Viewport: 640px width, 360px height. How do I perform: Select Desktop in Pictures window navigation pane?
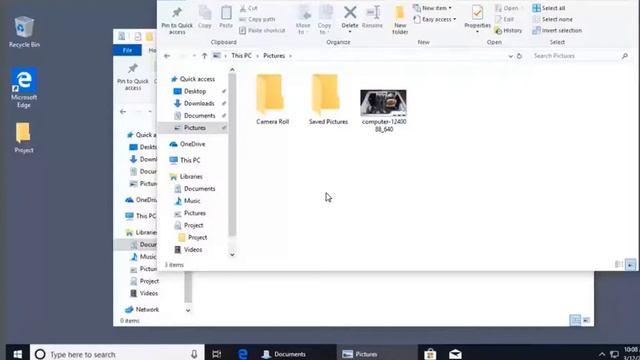[x=190, y=91]
